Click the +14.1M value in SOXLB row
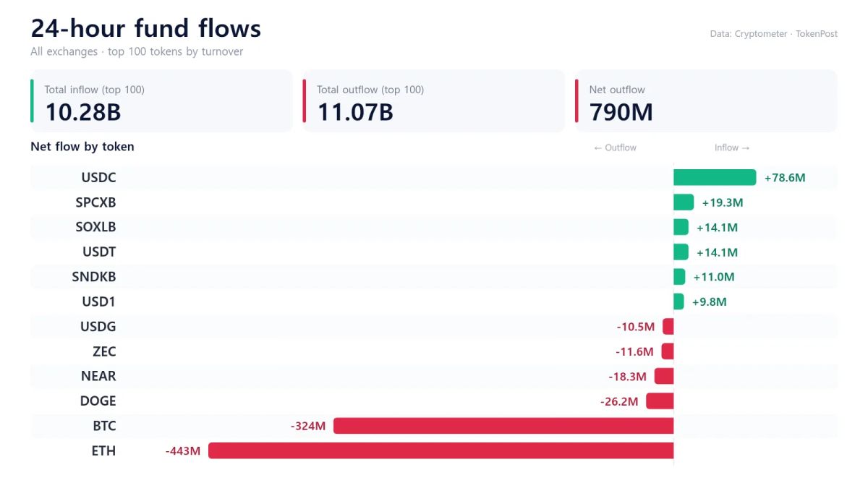 tap(718, 228)
